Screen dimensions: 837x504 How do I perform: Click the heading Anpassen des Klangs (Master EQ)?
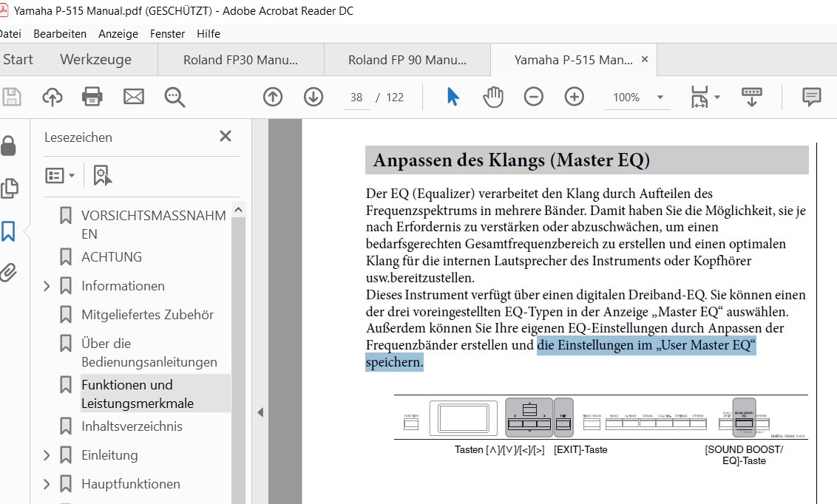point(512,160)
